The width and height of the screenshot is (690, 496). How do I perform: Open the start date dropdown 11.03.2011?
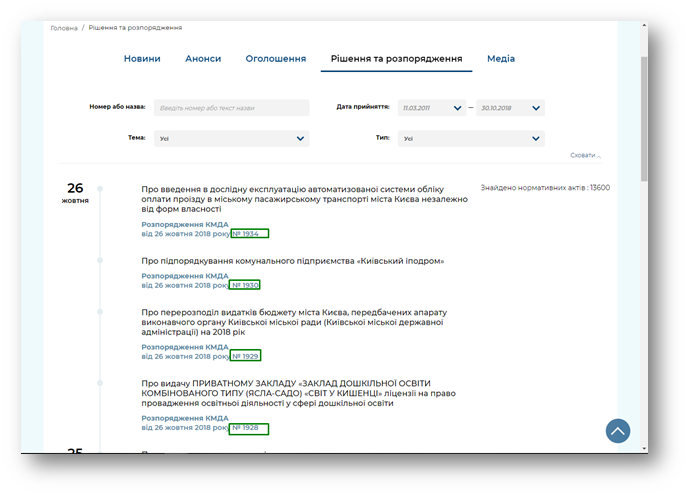click(432, 108)
